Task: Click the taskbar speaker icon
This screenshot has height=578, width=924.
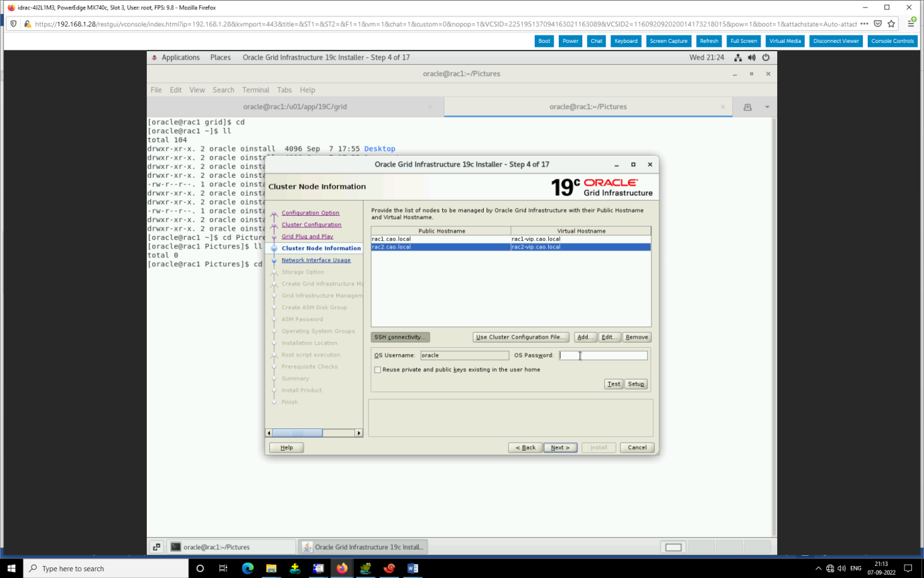Action: click(x=843, y=568)
